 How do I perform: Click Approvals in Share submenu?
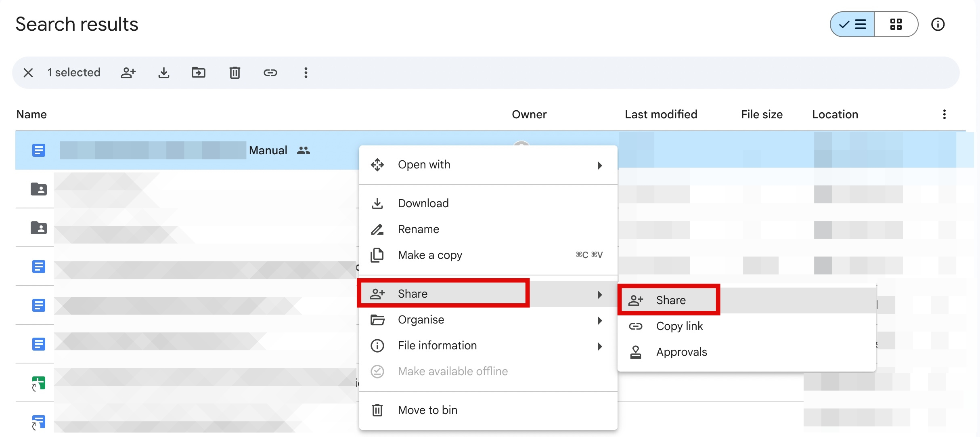(681, 351)
